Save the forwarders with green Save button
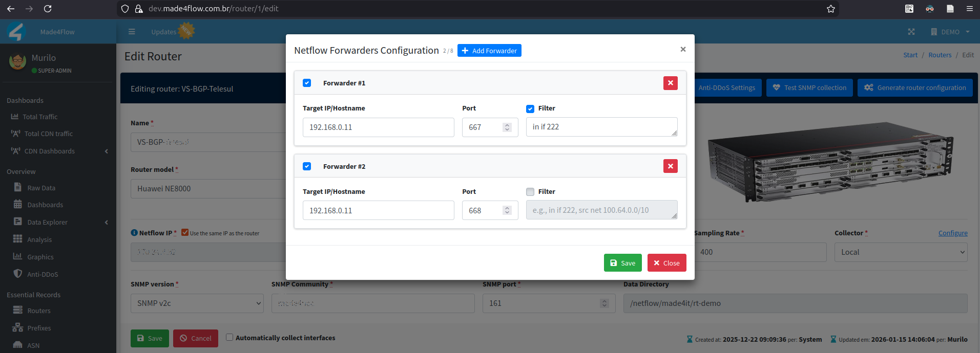This screenshot has width=980, height=353. pos(622,263)
